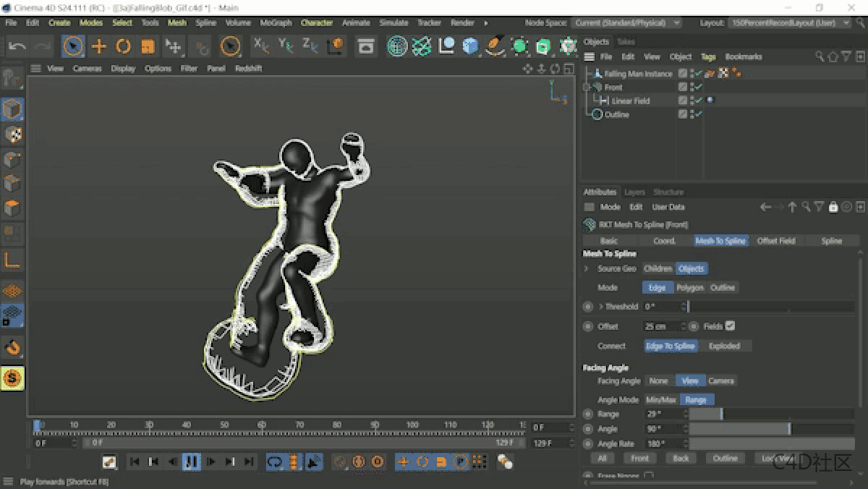Screen dimensions: 868x489
Task: Expand the Source Geo attribute arrow
Action: point(586,268)
